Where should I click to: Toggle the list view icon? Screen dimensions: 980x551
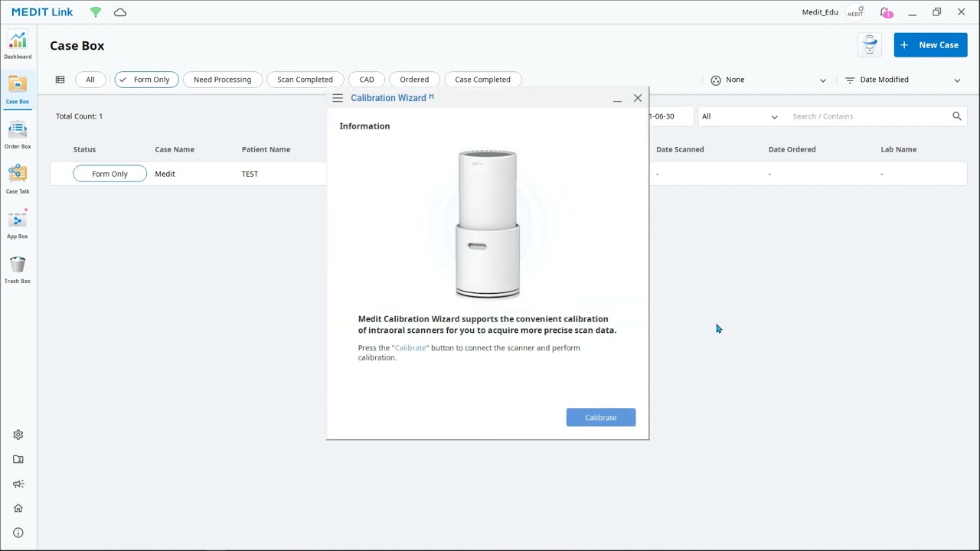coord(60,80)
